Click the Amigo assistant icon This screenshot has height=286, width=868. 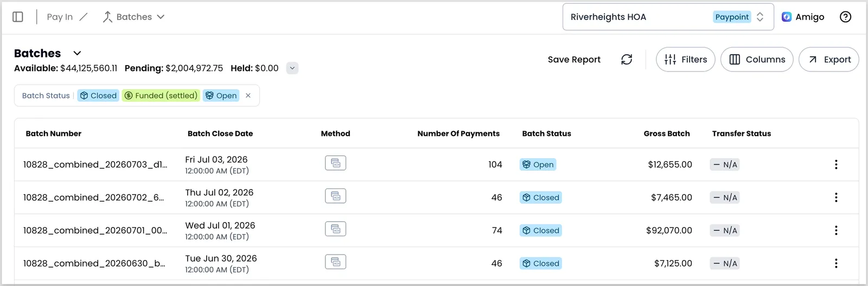click(787, 17)
